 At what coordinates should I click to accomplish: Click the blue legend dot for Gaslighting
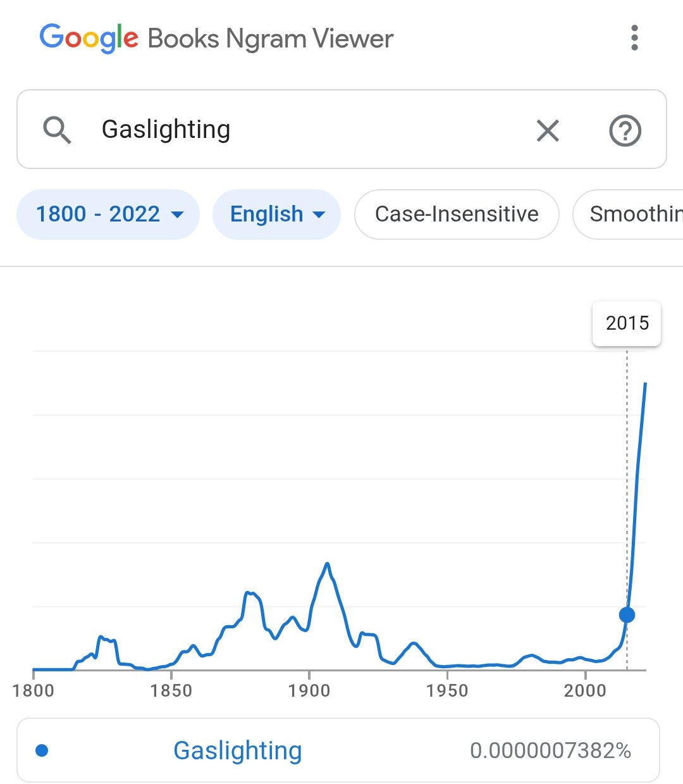pos(42,750)
